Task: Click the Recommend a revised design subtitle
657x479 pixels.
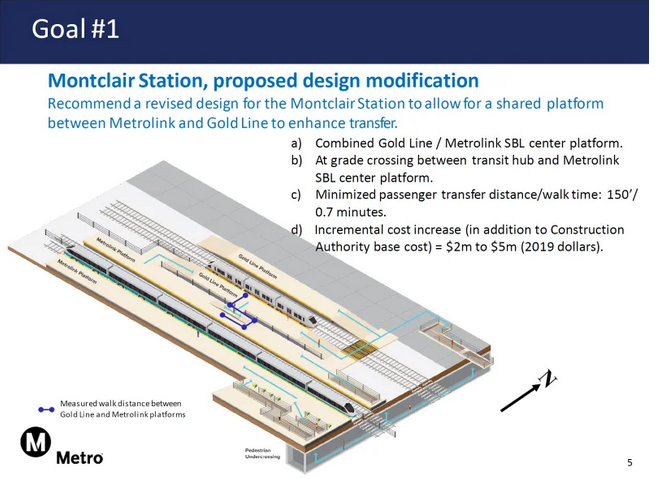Action: tap(326, 113)
